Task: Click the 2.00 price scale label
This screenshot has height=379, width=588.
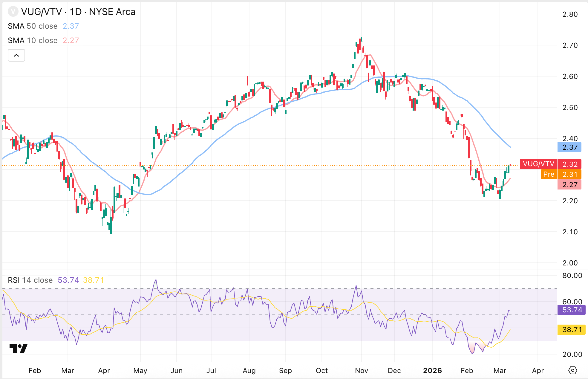Action: [570, 263]
